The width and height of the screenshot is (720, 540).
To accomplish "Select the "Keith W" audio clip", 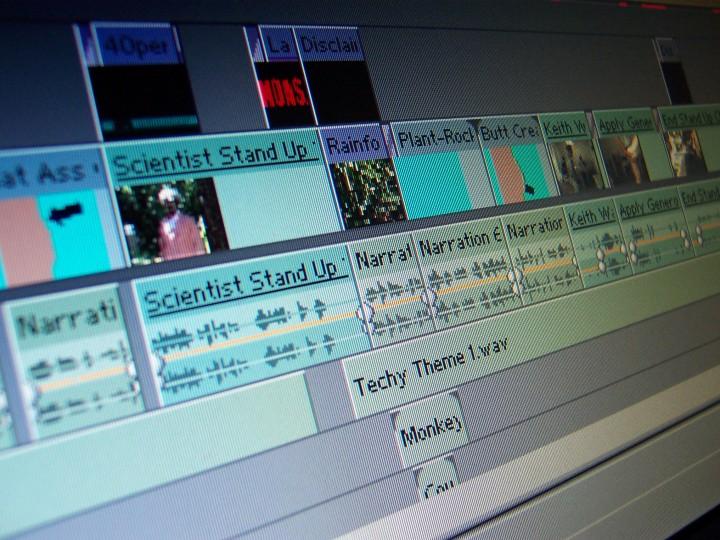I will point(597,241).
